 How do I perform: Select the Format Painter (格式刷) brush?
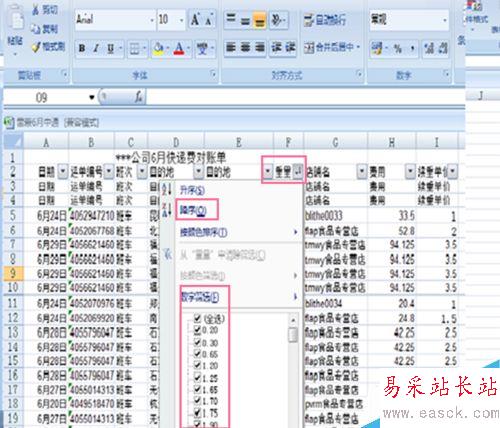tap(36, 46)
